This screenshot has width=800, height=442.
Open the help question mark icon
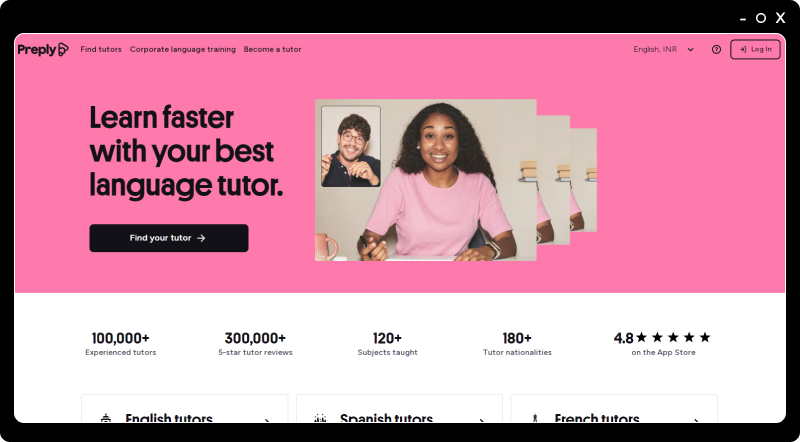click(716, 50)
